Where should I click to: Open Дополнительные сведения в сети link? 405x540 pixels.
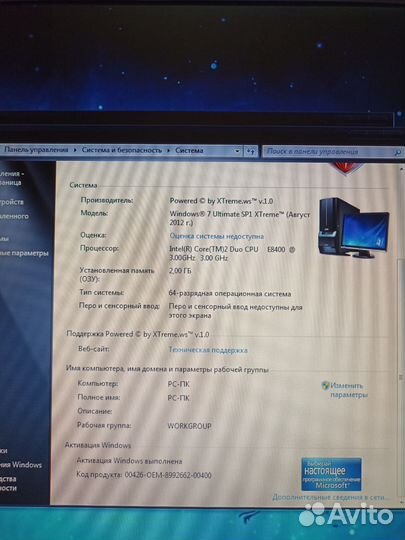pos(328,497)
